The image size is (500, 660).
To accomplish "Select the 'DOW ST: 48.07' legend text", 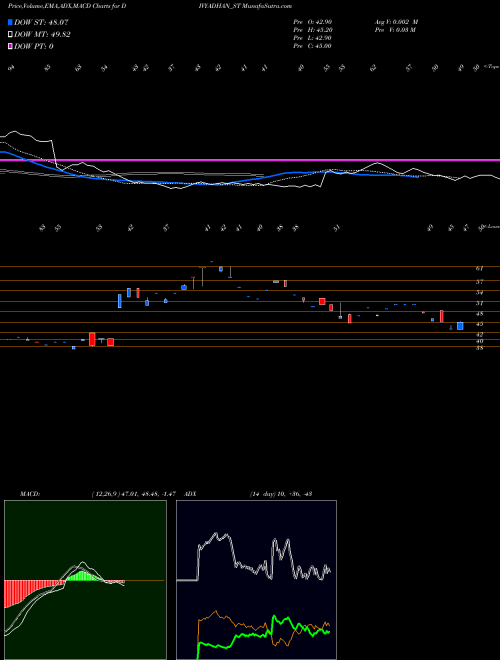I will point(41,23).
